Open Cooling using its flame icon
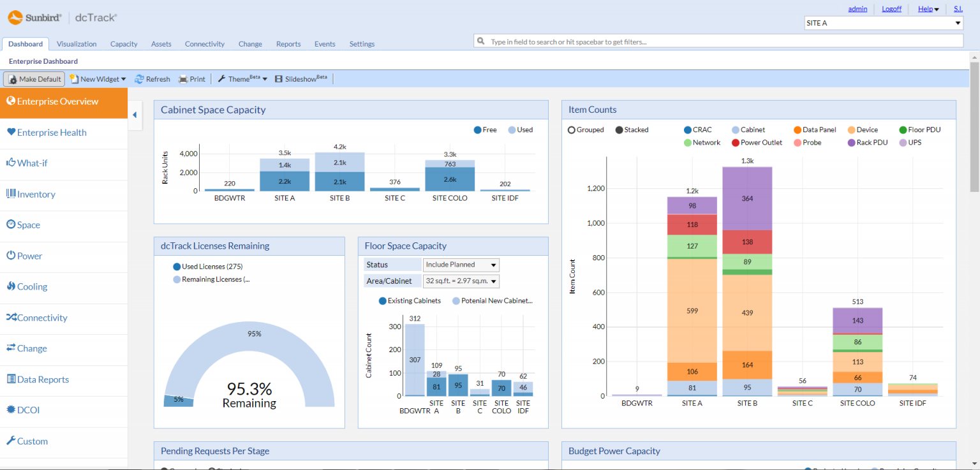Viewport: 980px width, 470px height. [11, 286]
